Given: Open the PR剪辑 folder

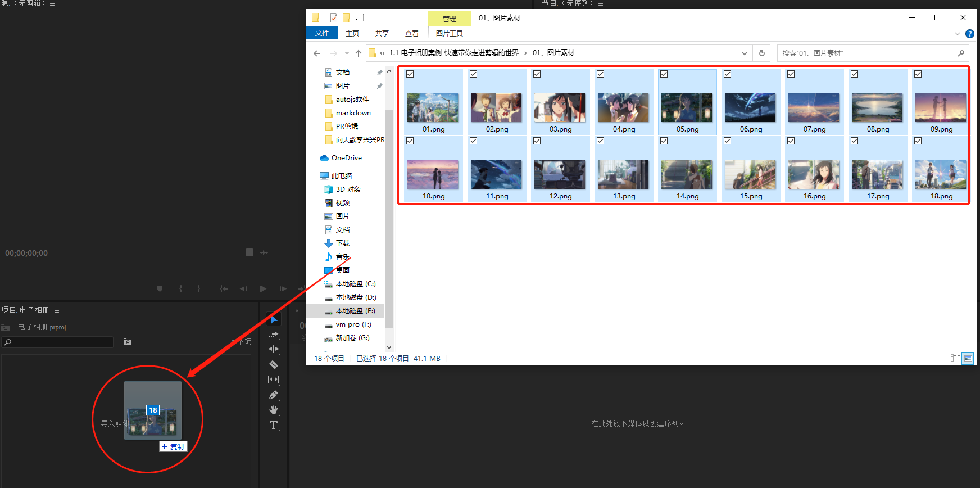Looking at the screenshot, I should 342,126.
